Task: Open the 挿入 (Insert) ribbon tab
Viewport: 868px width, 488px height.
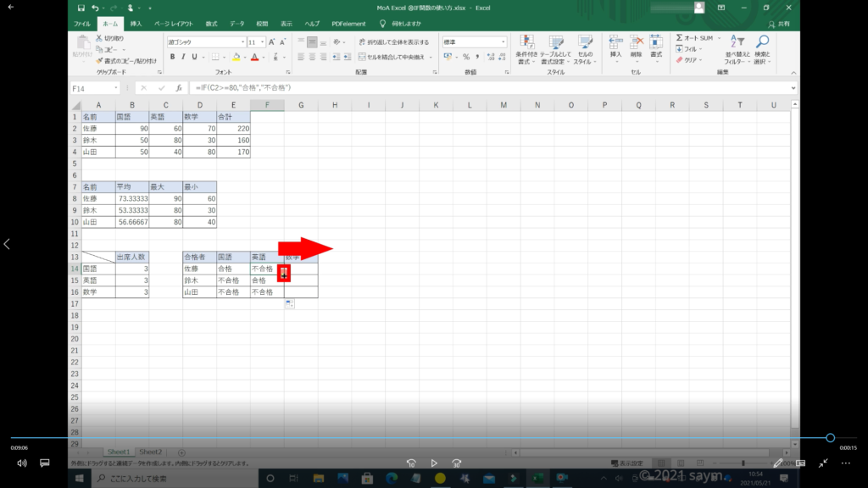Action: pyautogui.click(x=136, y=24)
